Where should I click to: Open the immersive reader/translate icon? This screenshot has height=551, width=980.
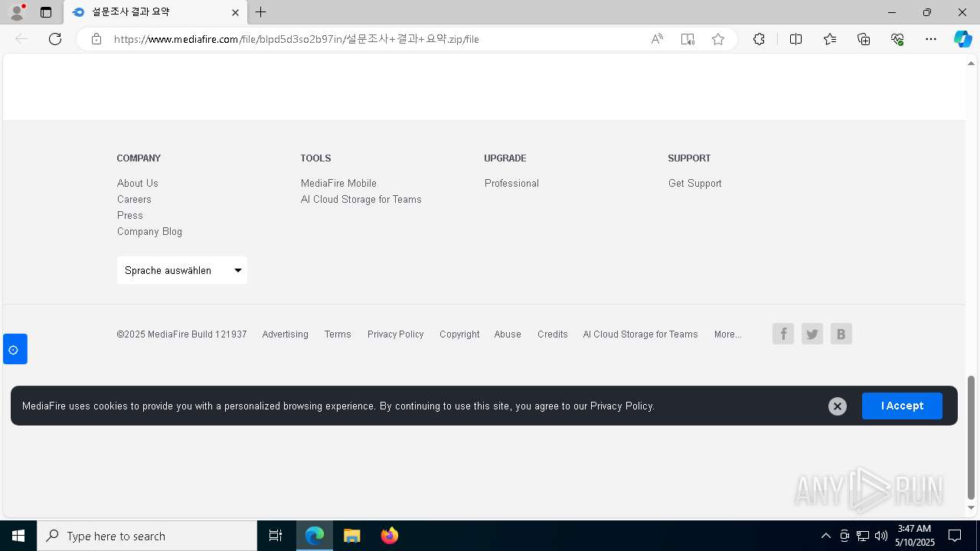(x=688, y=39)
